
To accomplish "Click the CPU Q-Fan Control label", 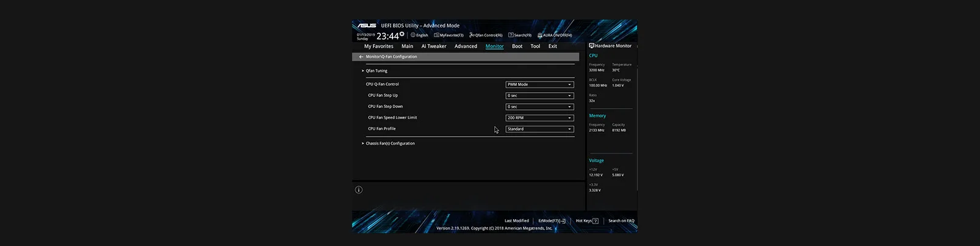I will (383, 84).
